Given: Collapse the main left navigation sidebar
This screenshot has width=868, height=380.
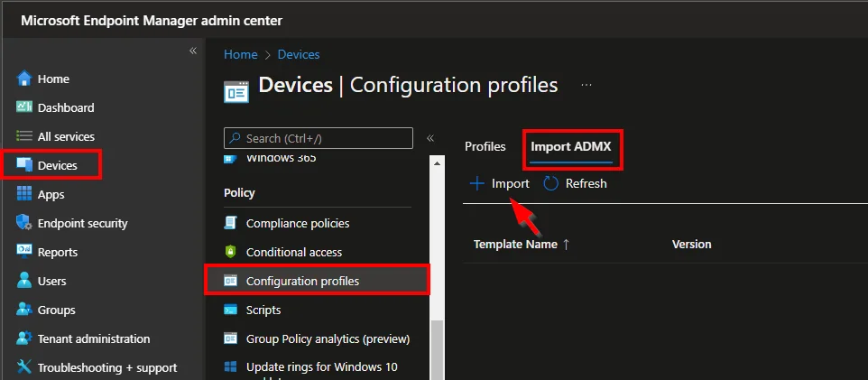Looking at the screenshot, I should (193, 51).
